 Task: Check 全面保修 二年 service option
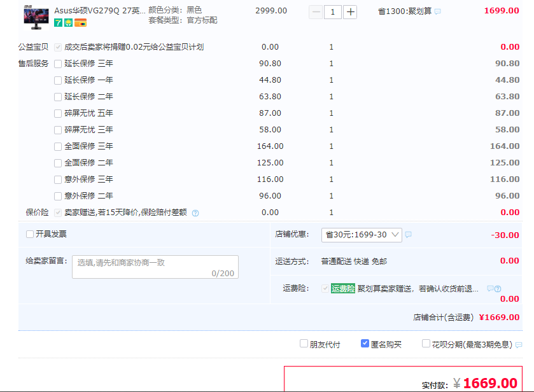click(x=58, y=163)
